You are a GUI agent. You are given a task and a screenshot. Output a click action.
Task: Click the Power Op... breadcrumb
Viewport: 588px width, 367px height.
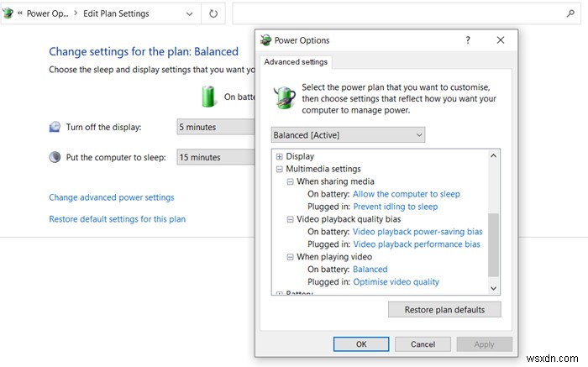pos(47,13)
